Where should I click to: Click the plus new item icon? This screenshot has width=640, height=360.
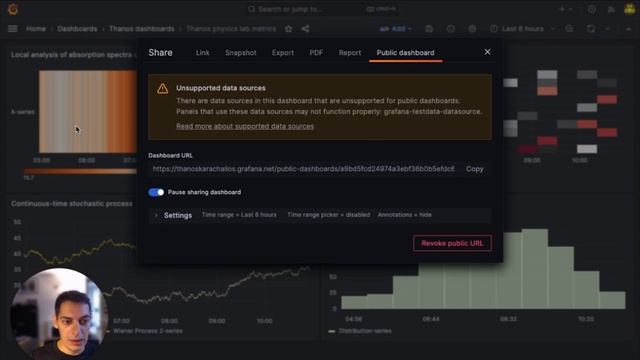[x=562, y=9]
